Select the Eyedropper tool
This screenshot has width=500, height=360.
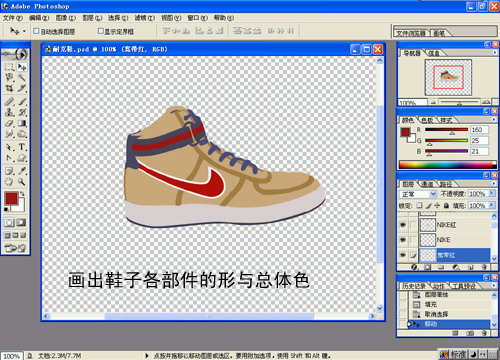coord(22,171)
